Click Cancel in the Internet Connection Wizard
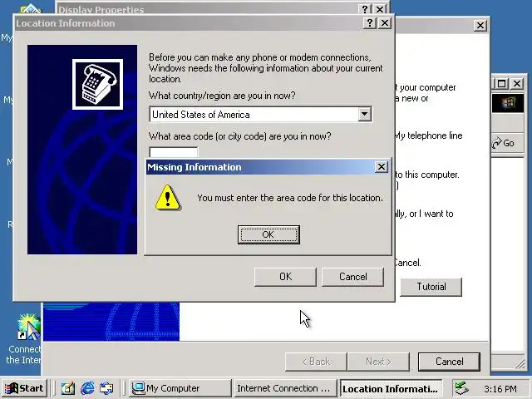Viewport: 532px width, 399px height. (449, 362)
